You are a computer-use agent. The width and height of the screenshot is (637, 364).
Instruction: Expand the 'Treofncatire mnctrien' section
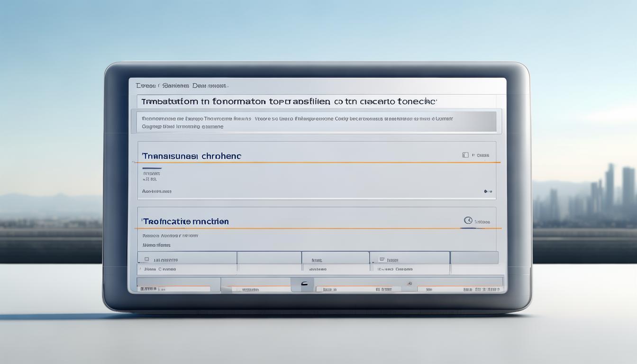pos(186,221)
